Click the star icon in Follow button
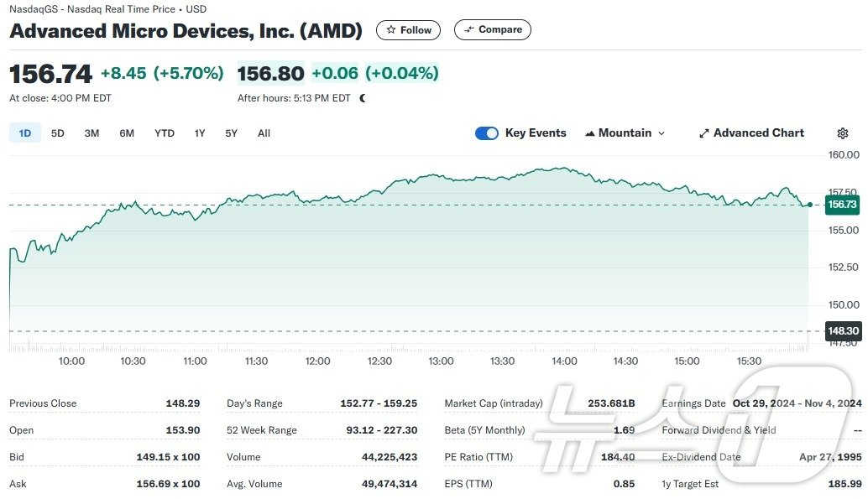 pos(391,29)
